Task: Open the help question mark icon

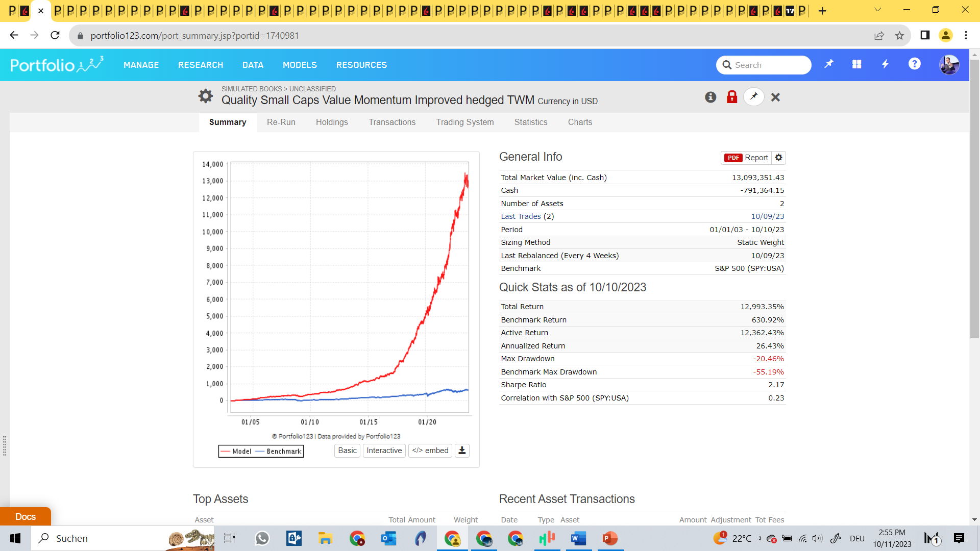Action: tap(914, 64)
